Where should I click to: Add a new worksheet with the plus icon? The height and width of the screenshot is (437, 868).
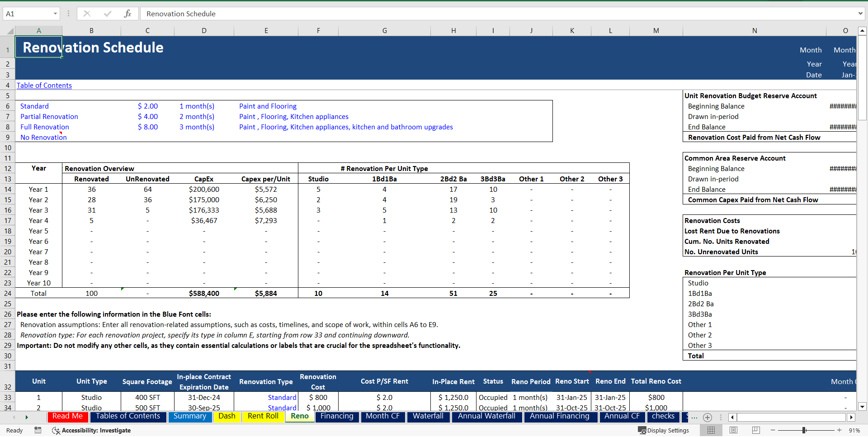pyautogui.click(x=708, y=418)
